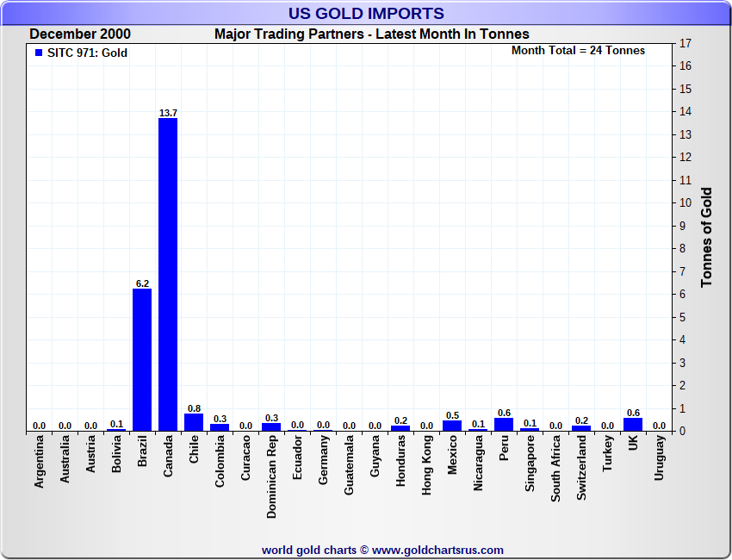This screenshot has width=732, height=560.
Task: Click the Peru bar in the chart
Action: (x=504, y=424)
